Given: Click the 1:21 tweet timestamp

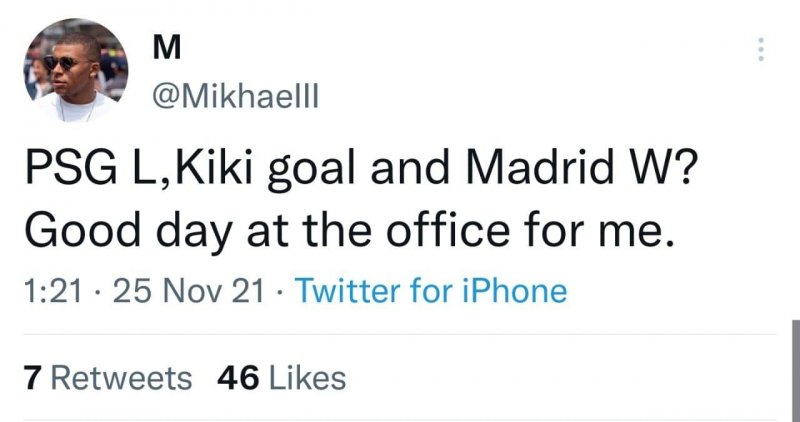Looking at the screenshot, I should [x=47, y=291].
